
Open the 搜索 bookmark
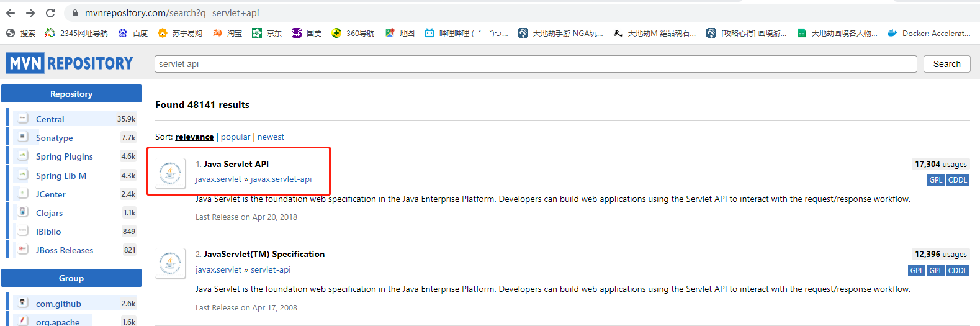pyautogui.click(x=20, y=34)
